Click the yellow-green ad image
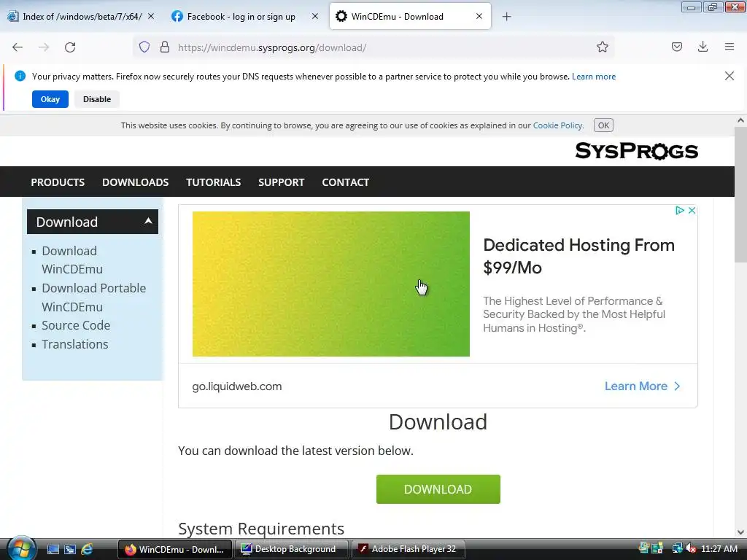The height and width of the screenshot is (560, 747). click(x=330, y=284)
